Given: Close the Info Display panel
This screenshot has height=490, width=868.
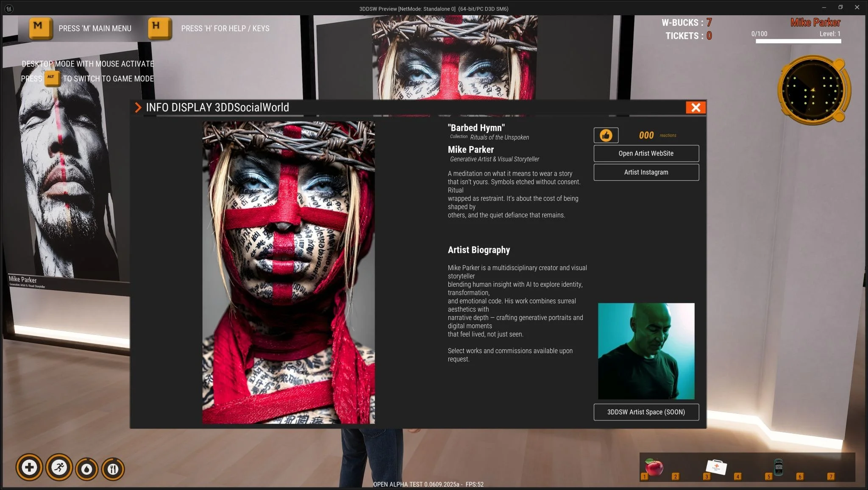Looking at the screenshot, I should pyautogui.click(x=696, y=108).
